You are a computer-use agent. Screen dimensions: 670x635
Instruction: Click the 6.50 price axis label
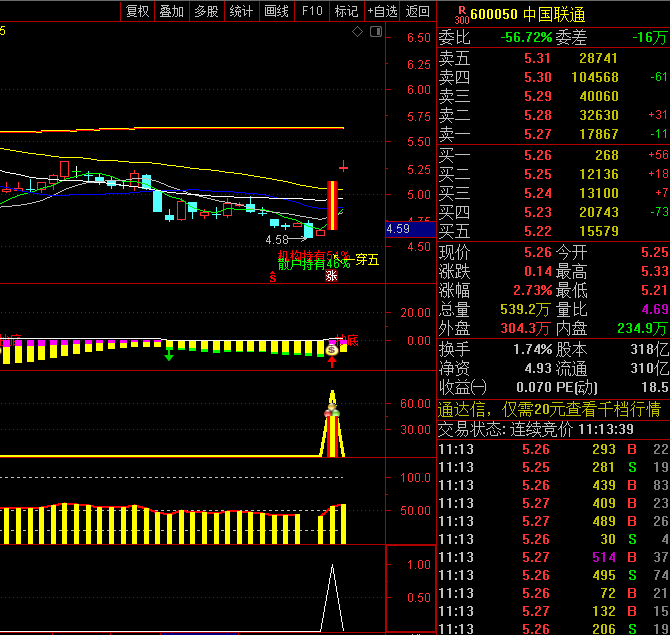click(418, 38)
